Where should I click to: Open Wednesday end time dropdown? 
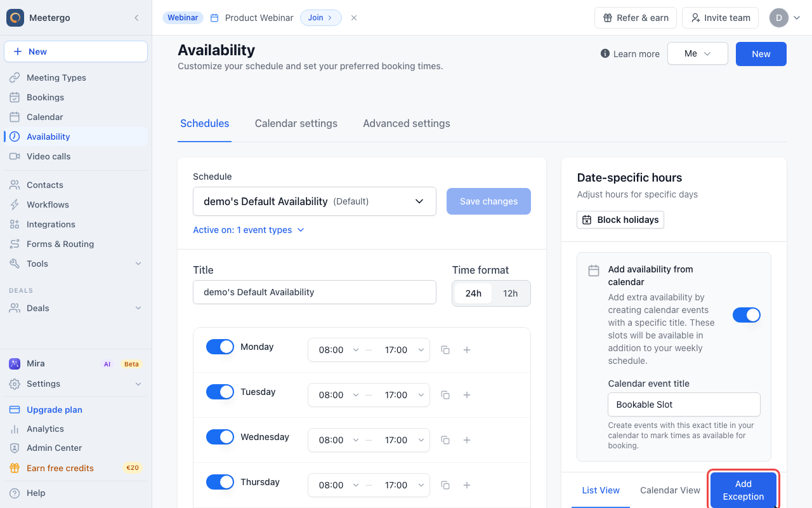pos(403,440)
